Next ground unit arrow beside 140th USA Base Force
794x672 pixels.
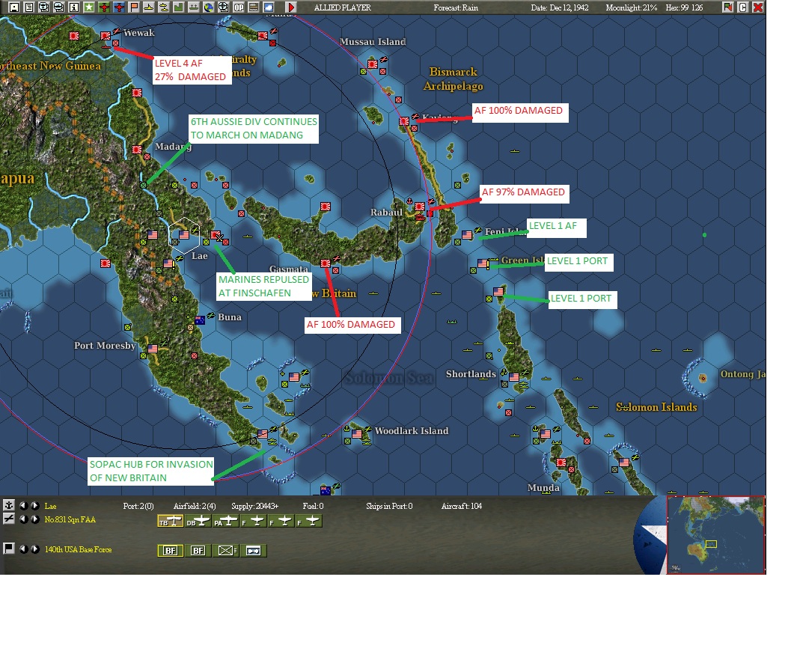click(34, 549)
